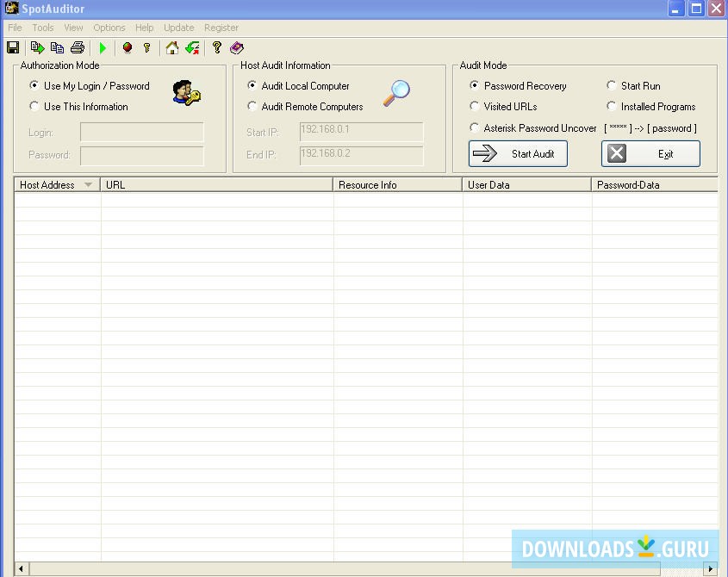Open the View menu
Image resolution: width=728 pixels, height=577 pixels.
point(73,28)
